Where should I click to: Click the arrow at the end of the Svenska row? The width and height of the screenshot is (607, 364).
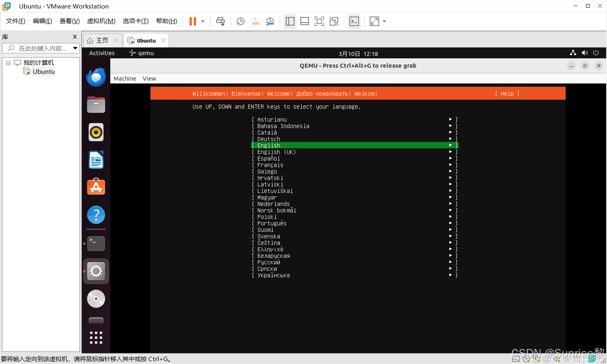coord(450,236)
